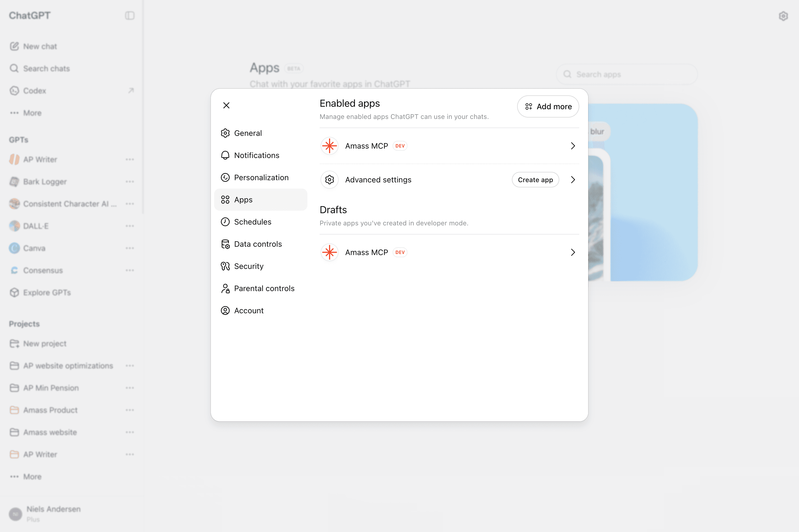
Task: Click the AP Writer GPT avatar icon
Action: coord(14,159)
